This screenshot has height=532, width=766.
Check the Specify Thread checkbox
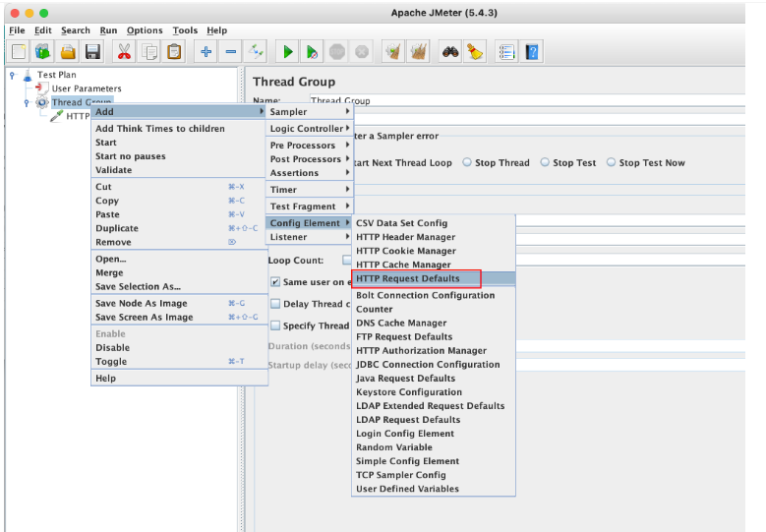click(x=275, y=325)
